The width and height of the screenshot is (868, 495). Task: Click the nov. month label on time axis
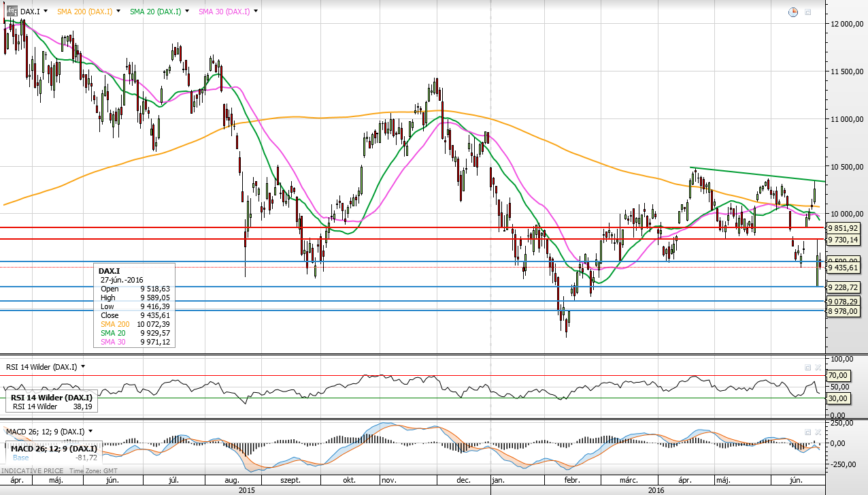(x=388, y=480)
